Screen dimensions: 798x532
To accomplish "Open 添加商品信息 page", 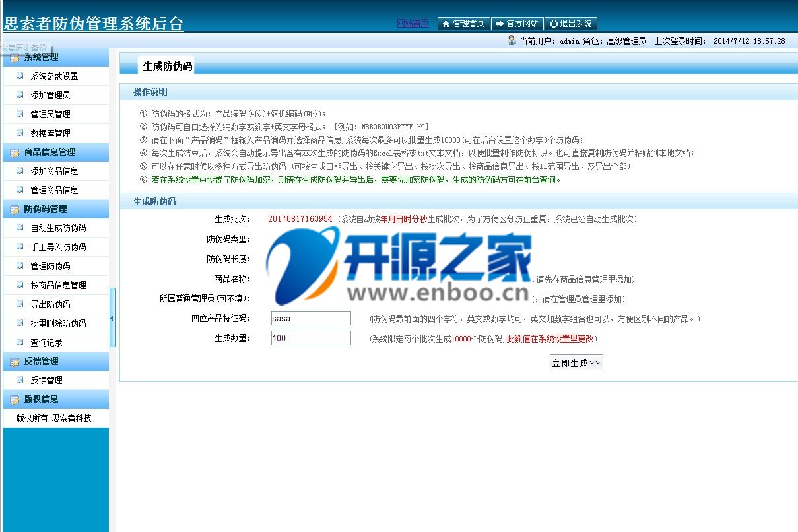I will [54, 171].
